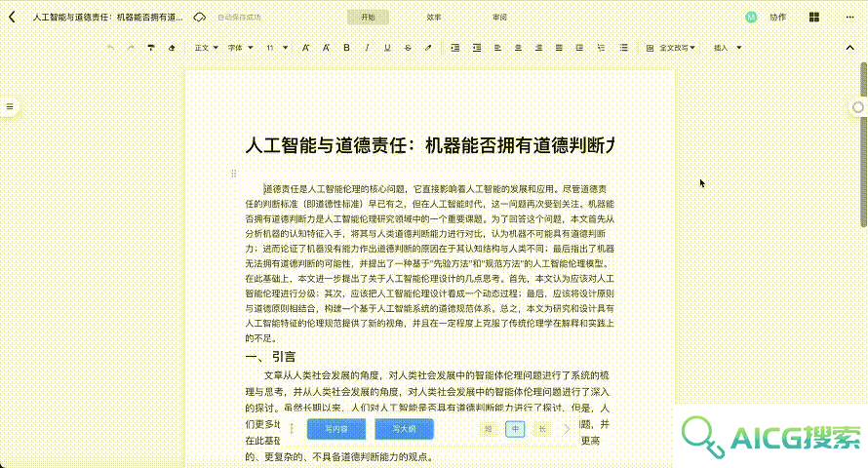Click the 自动保存成功 status text
This screenshot has height=468, width=868.
[x=239, y=18]
